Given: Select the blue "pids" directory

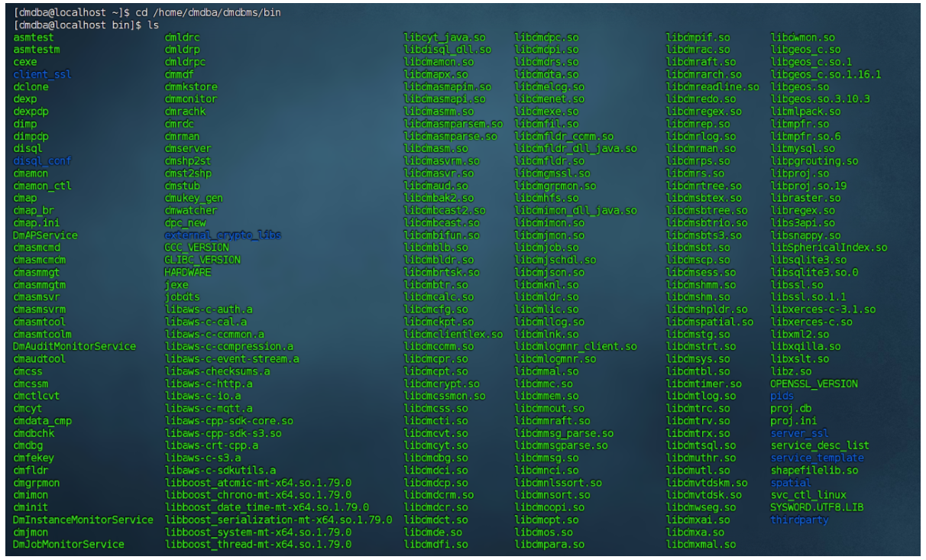Looking at the screenshot, I should click(782, 396).
